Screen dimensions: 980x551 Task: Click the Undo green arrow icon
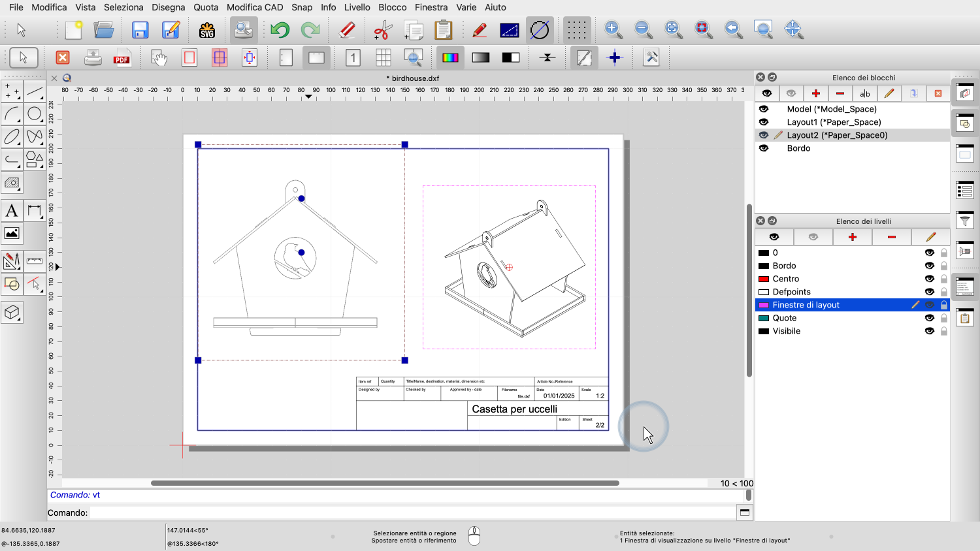[280, 30]
